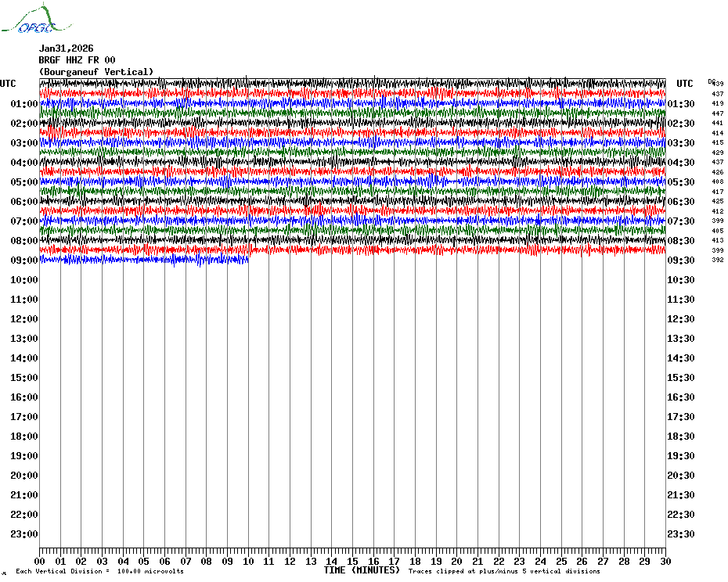Click the 07:00 hour label
The image size is (728, 582).
[x=24, y=221]
